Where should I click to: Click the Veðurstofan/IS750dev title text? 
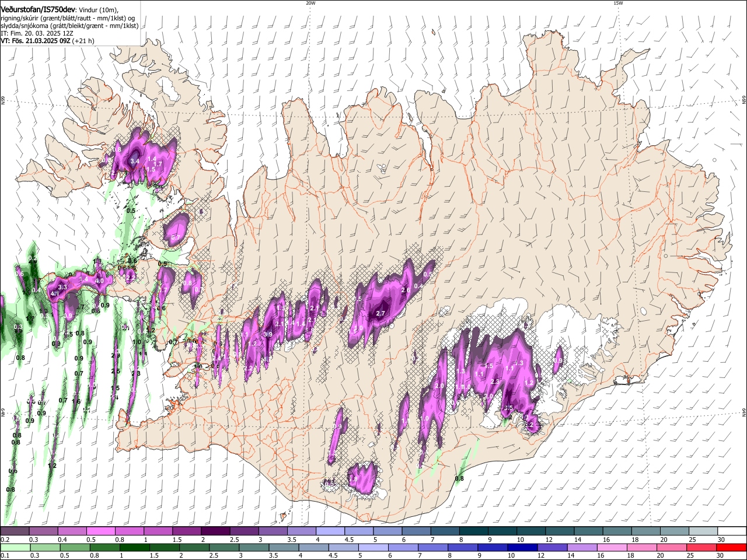(38, 9)
